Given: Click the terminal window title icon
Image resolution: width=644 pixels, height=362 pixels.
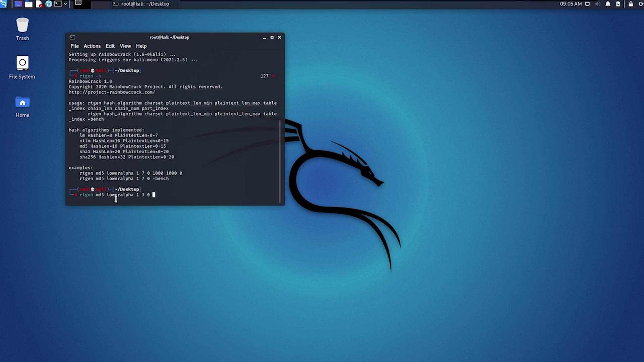Looking at the screenshot, I should click(72, 37).
